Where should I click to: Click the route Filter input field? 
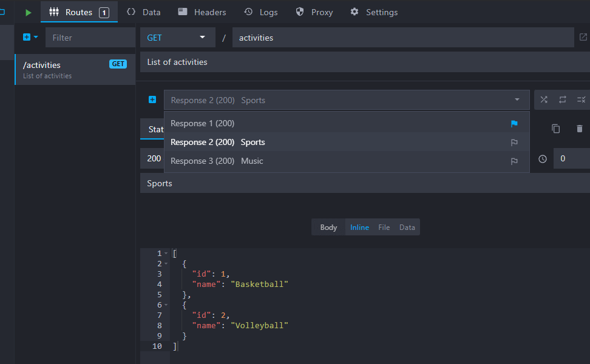coord(90,38)
